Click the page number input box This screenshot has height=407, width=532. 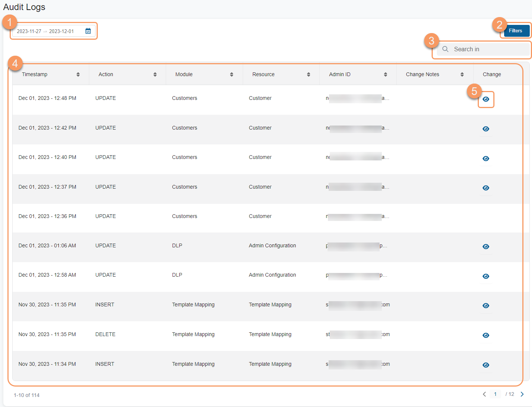(x=495, y=394)
